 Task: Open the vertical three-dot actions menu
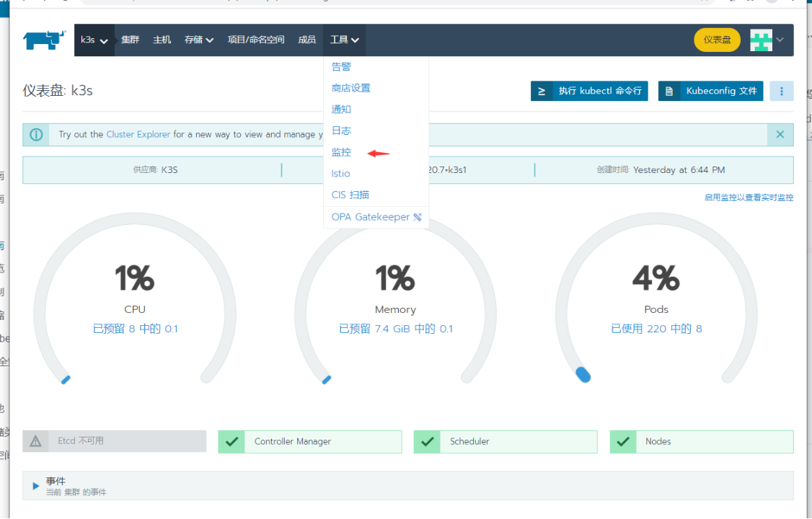[x=782, y=91]
